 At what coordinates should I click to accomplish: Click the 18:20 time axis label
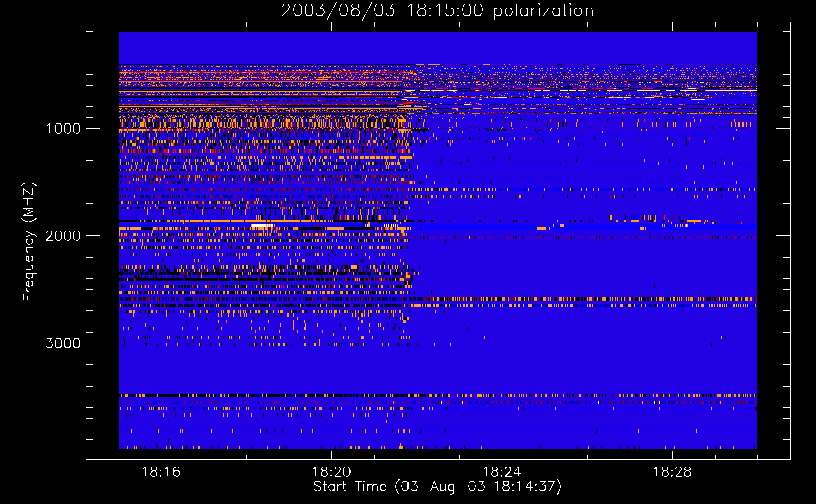(x=331, y=472)
